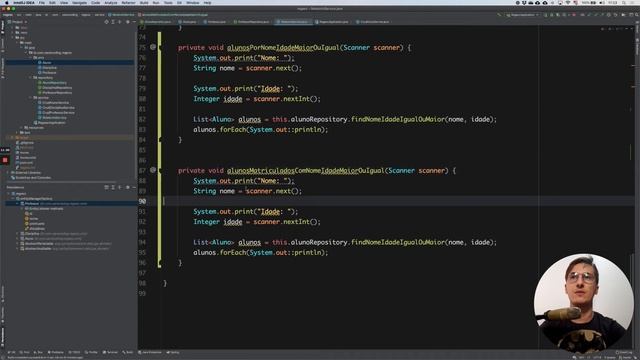Open the Navigate menu
This screenshot has width=640, height=360.
[79, 2]
